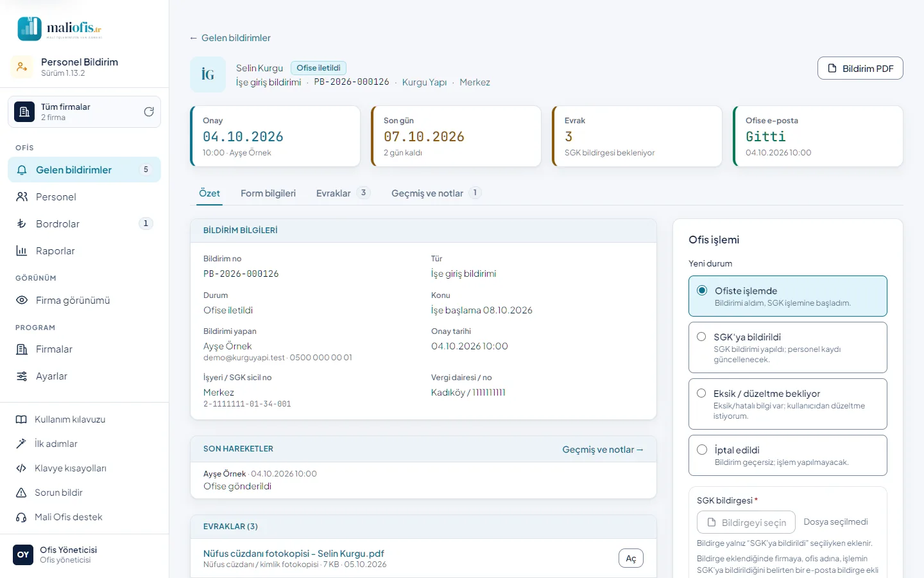The height and width of the screenshot is (578, 924).
Task: Open Nüfus cüzdanı fotokopisi - Selin Kurgu.pdf
Action: pyautogui.click(x=294, y=554)
